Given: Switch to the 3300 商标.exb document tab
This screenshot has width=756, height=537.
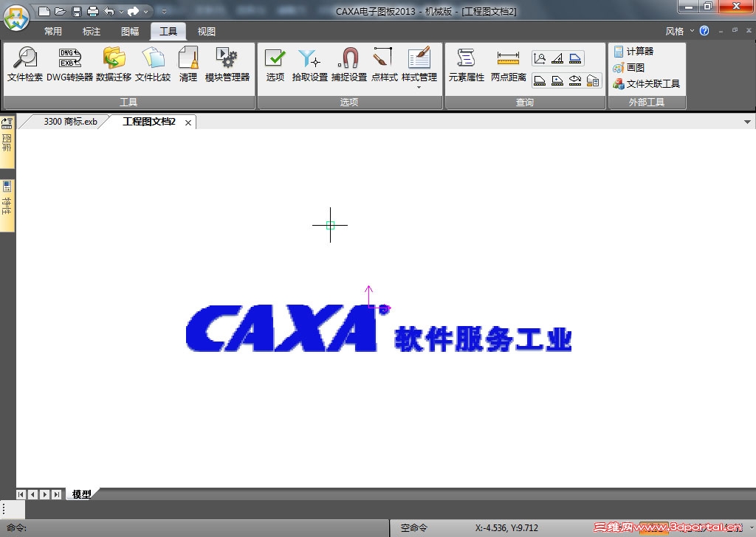Looking at the screenshot, I should point(70,122).
